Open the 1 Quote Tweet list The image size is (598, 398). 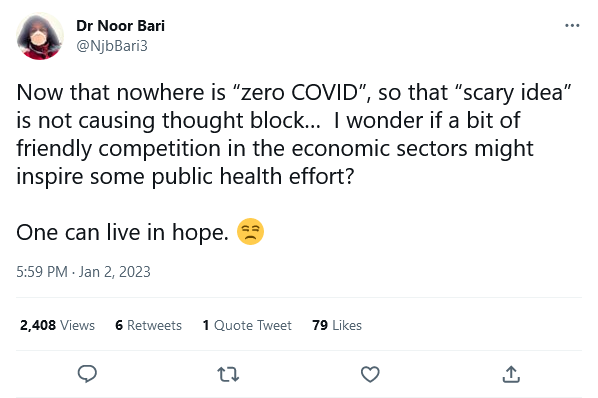(247, 325)
